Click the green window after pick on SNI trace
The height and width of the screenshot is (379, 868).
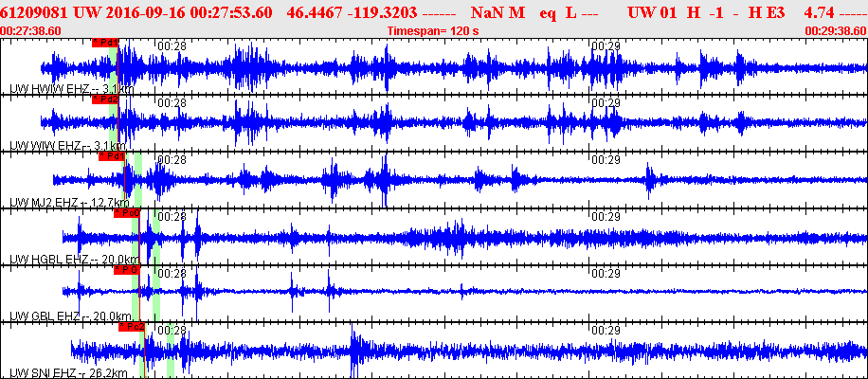(x=171, y=350)
